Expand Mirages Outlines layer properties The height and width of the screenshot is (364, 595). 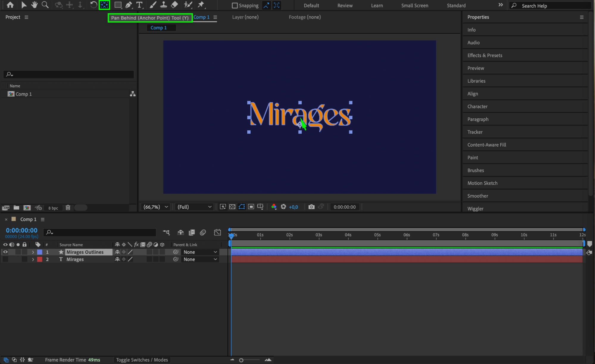[33, 252]
